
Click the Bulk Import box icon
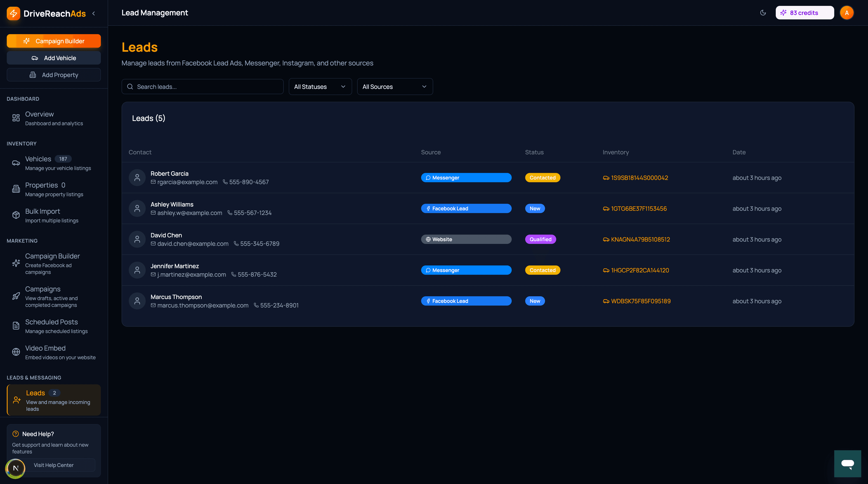16,215
